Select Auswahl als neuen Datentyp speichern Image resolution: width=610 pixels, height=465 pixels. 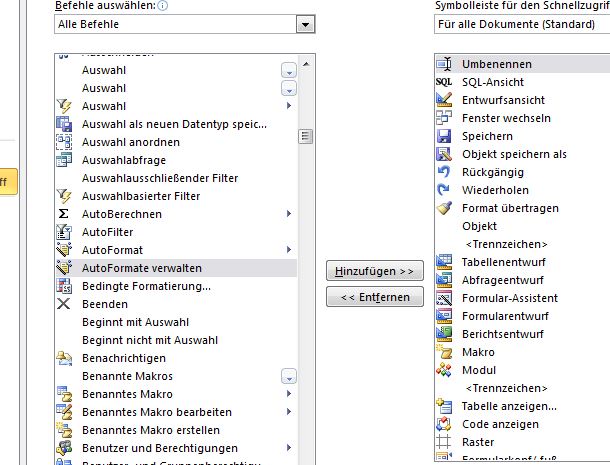174,124
